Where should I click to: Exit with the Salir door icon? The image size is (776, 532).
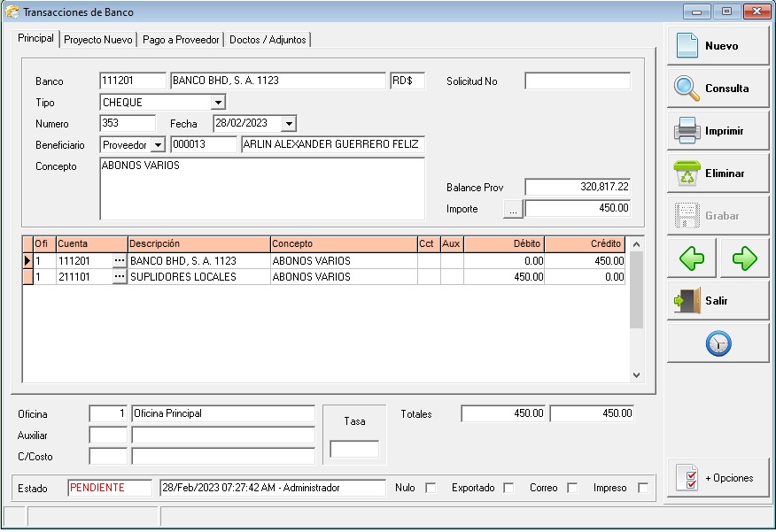pos(718,301)
